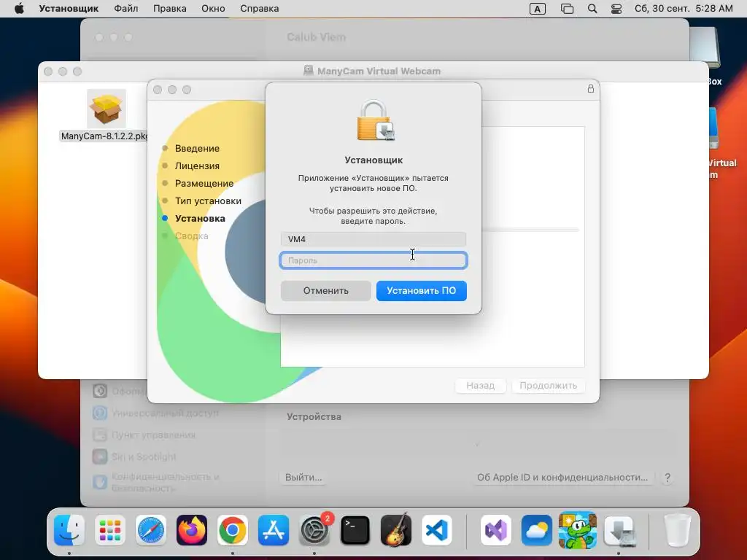Click the Лицензия installer step
The image size is (747, 560).
click(x=197, y=166)
